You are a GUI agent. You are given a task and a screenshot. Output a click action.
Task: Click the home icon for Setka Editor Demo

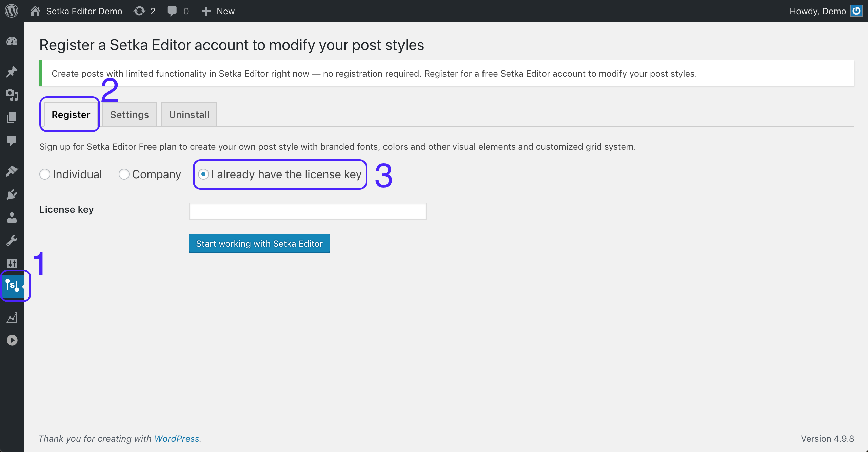pyautogui.click(x=35, y=11)
